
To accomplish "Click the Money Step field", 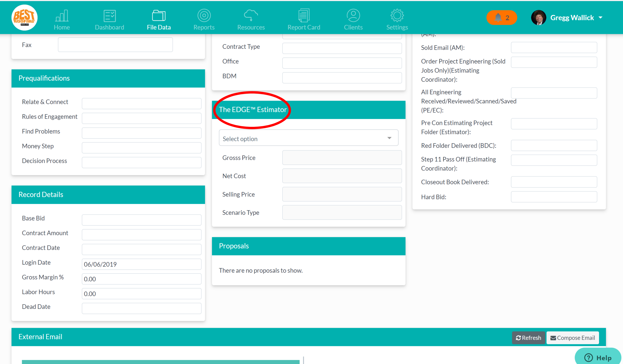I will [142, 148].
